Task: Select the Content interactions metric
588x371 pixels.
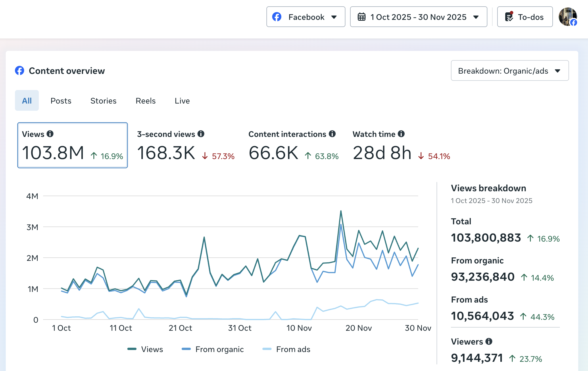Action: coord(293,145)
